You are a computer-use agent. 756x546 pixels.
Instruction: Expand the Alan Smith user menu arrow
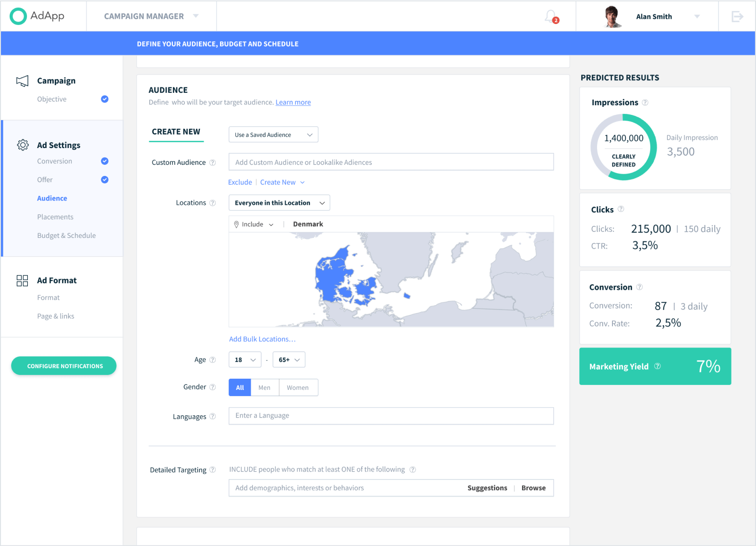[697, 17]
